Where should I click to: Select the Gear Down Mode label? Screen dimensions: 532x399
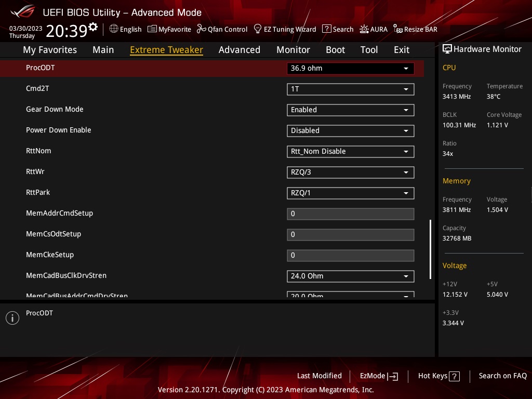point(55,109)
